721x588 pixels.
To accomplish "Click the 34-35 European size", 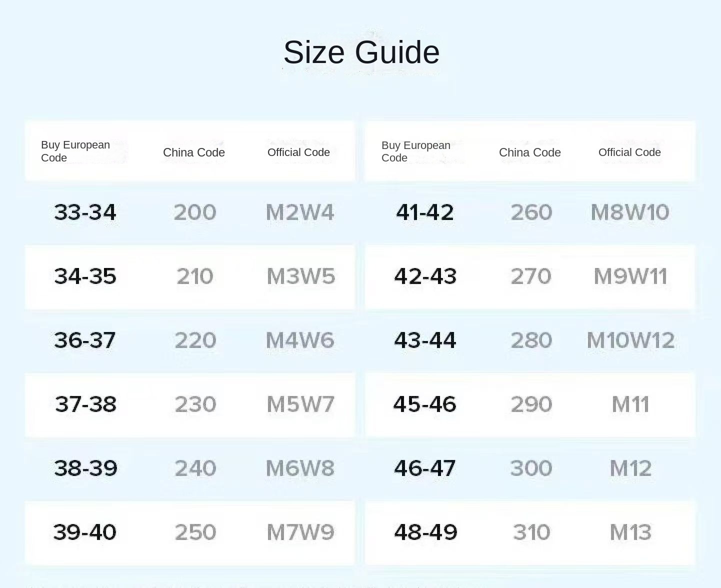I will click(85, 276).
